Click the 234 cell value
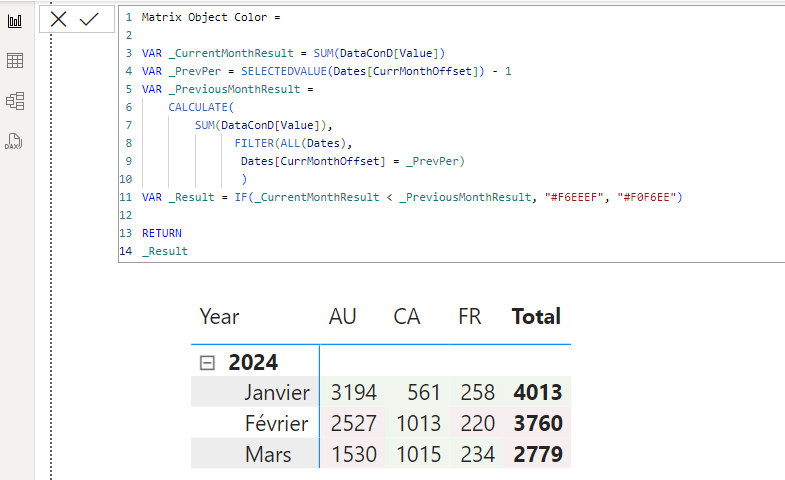This screenshot has width=785, height=480. [x=478, y=454]
